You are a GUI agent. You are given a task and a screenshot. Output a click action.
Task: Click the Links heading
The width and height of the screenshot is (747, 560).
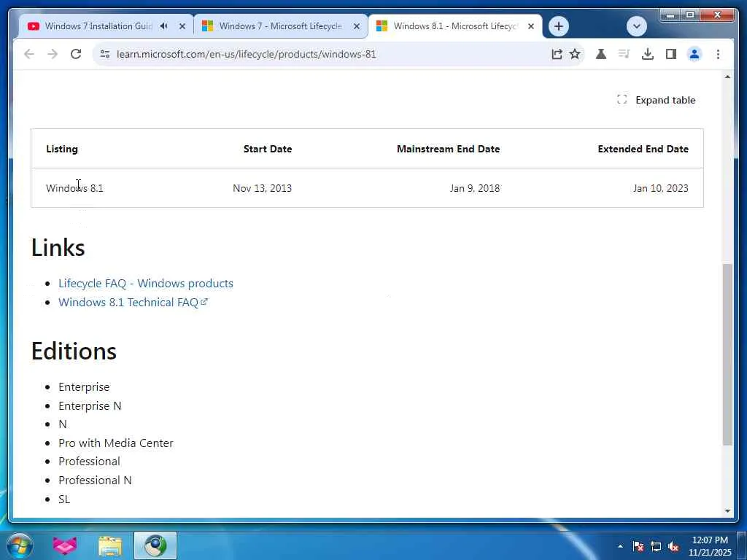pyautogui.click(x=58, y=248)
